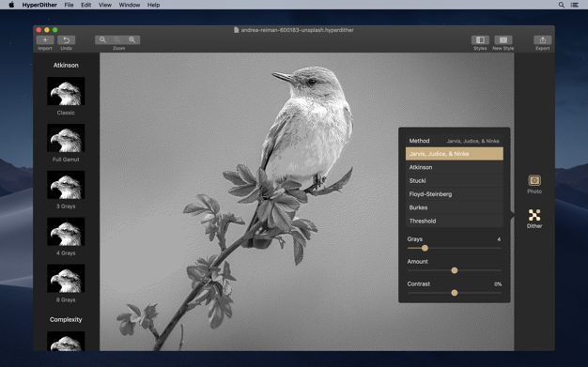
Task: Select the Threshold method option
Action: (x=454, y=221)
